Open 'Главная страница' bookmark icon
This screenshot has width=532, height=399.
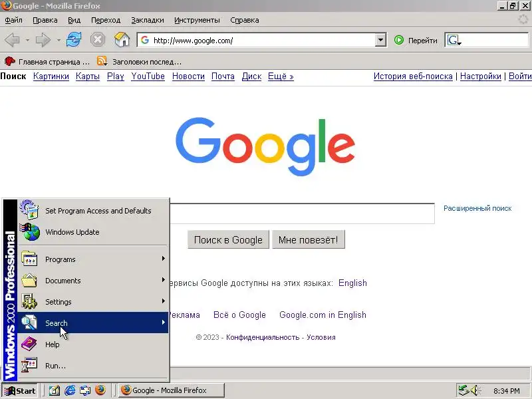(9, 61)
